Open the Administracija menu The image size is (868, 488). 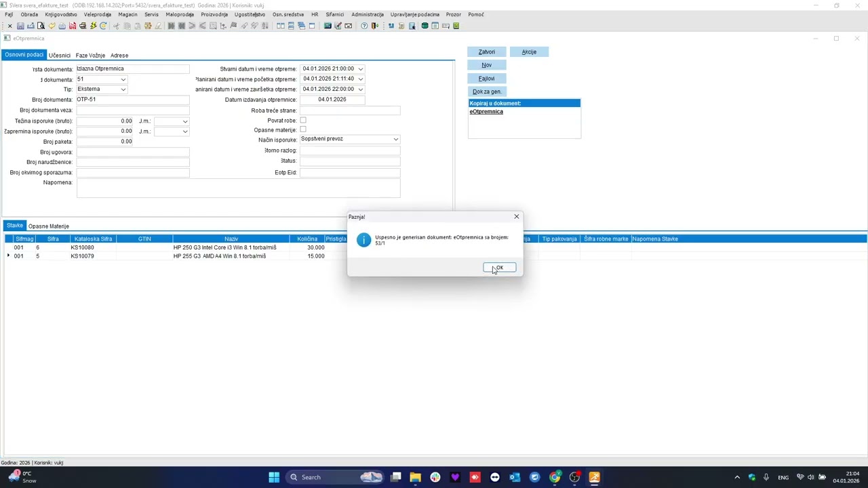coord(368,14)
